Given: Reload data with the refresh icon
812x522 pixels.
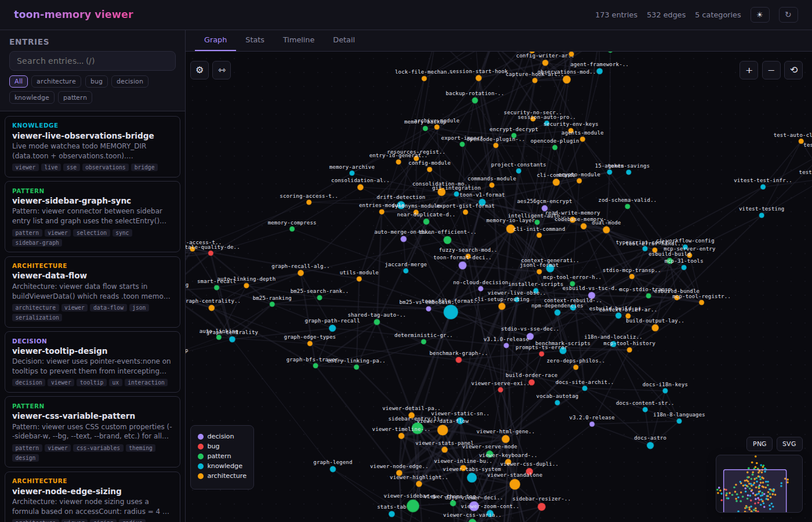Looking at the screenshot, I should tap(788, 15).
